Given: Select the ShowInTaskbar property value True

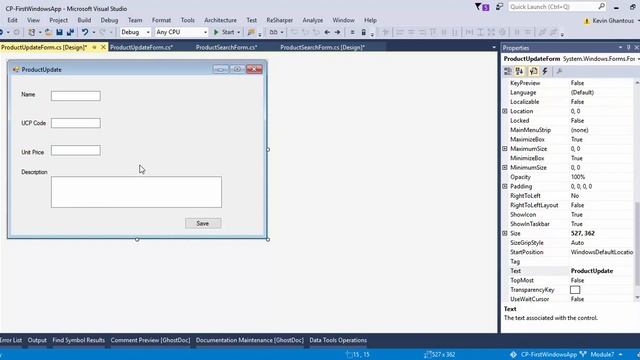Looking at the screenshot, I should (x=576, y=224).
